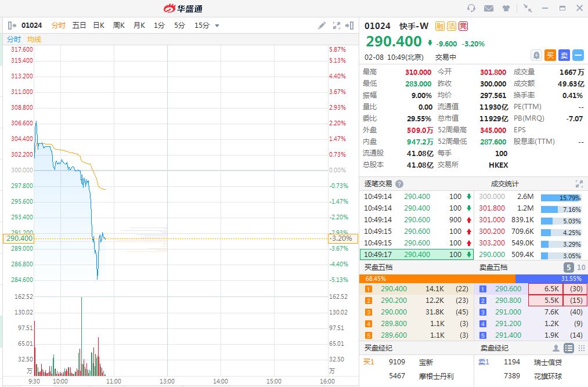Set a price alert bell
The width and height of the screenshot is (588, 387).
pos(536,55)
